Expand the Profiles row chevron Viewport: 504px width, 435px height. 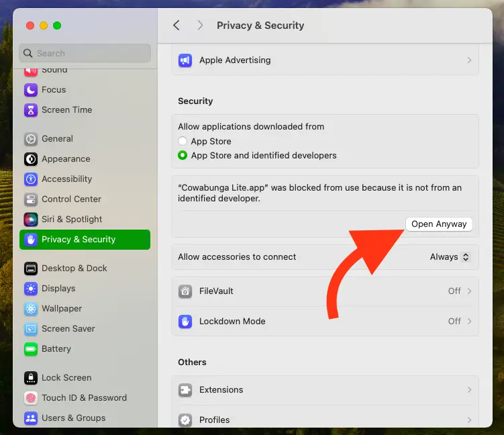[469, 420]
